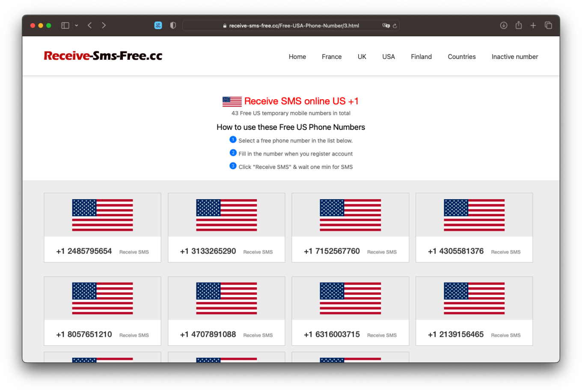Image resolution: width=582 pixels, height=392 pixels.
Task: Select phone number +1 8057651210
Action: (84, 335)
